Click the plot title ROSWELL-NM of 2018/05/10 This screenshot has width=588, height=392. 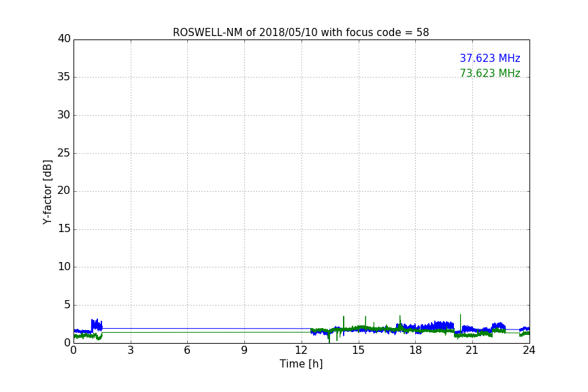301,33
